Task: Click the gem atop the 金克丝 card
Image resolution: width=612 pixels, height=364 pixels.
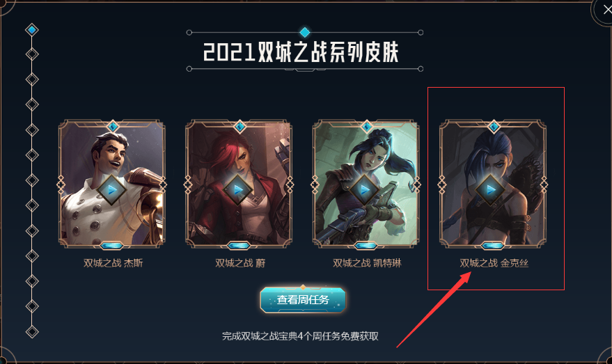Action: pyautogui.click(x=494, y=127)
